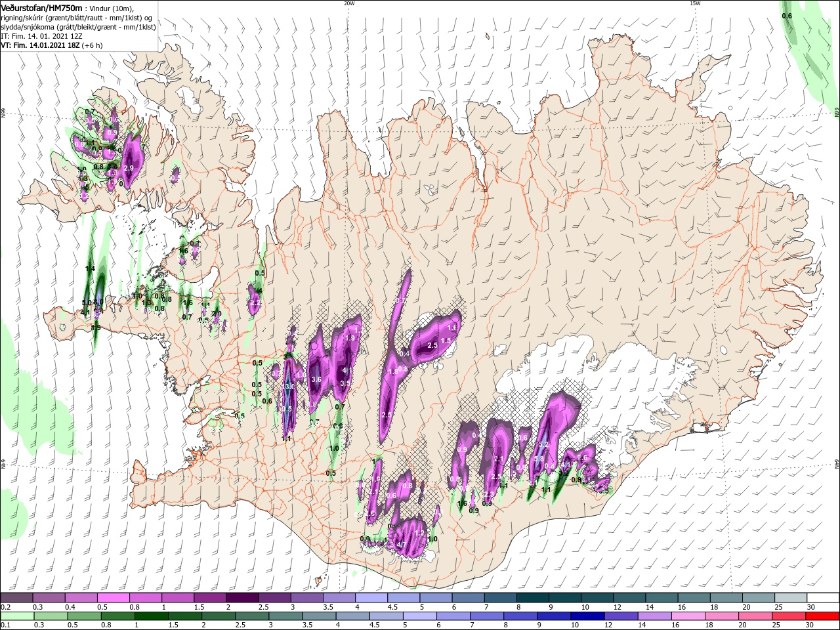
Task: Click the "15W" longitude label
Action: [x=694, y=3]
